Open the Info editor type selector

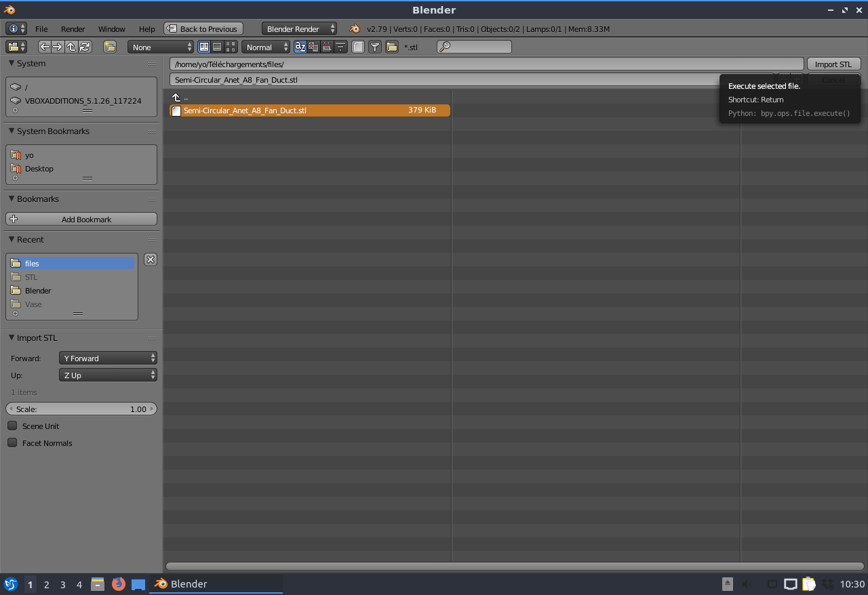[16, 28]
